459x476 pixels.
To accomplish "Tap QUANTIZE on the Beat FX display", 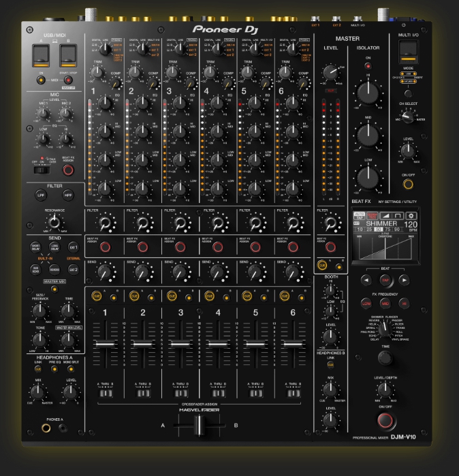I will [x=373, y=216].
